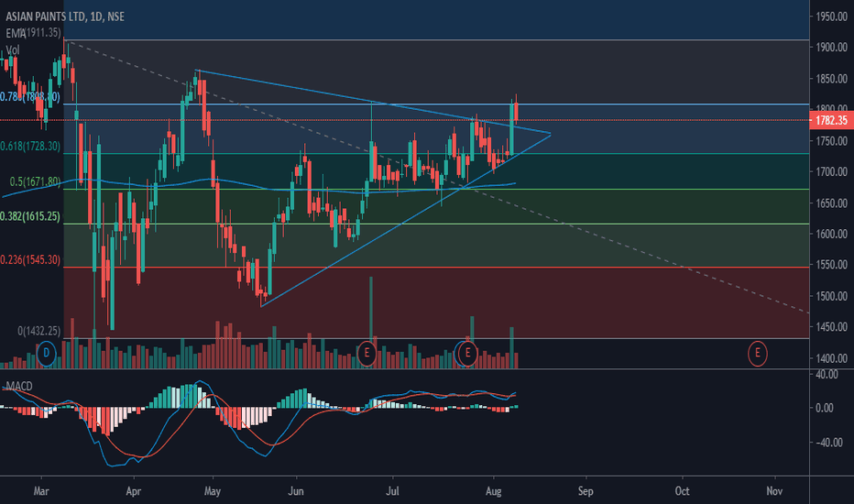Select the ASIAN PAINTS LTD symbol title

click(x=47, y=16)
